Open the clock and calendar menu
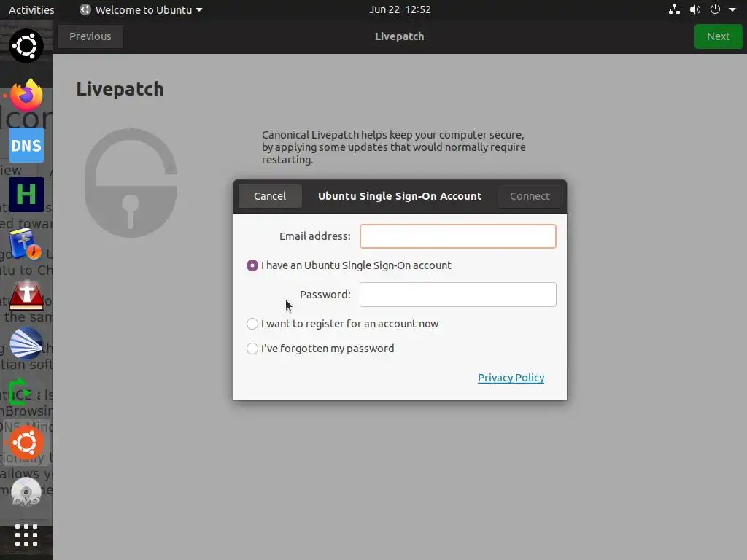 (x=400, y=9)
